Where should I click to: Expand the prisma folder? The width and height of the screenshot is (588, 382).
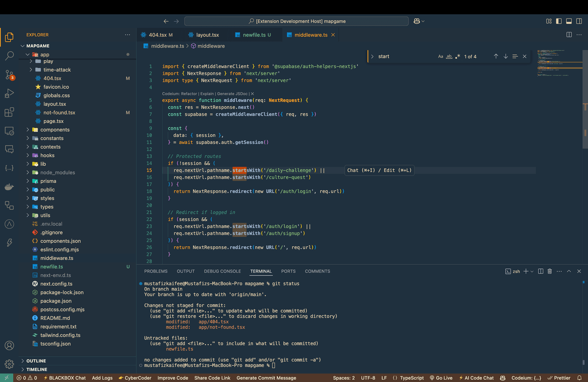pos(48,181)
